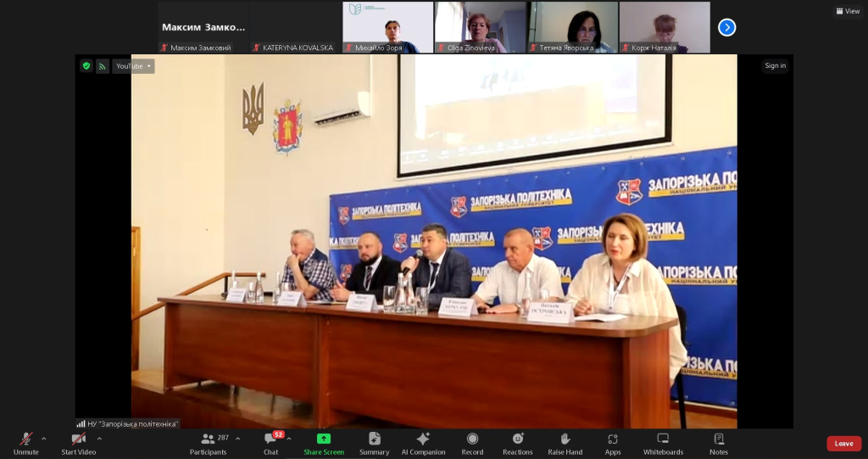Click signal strength bars icon on shared video
Image resolution: width=868 pixels, height=459 pixels.
point(81,424)
